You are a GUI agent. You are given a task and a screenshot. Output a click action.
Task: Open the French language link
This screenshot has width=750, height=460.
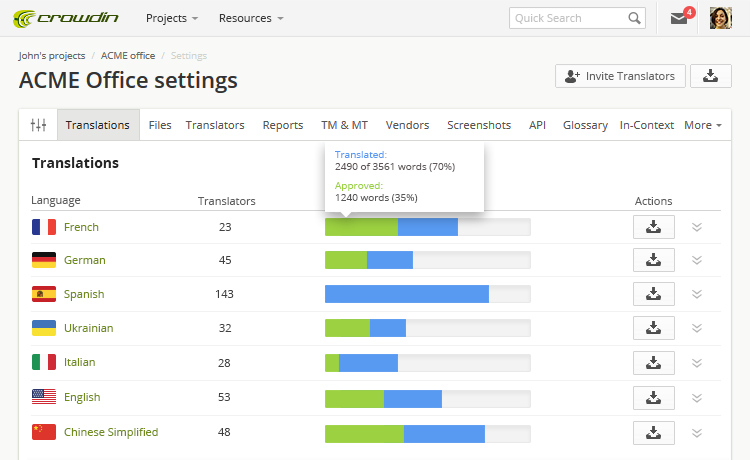pos(81,227)
